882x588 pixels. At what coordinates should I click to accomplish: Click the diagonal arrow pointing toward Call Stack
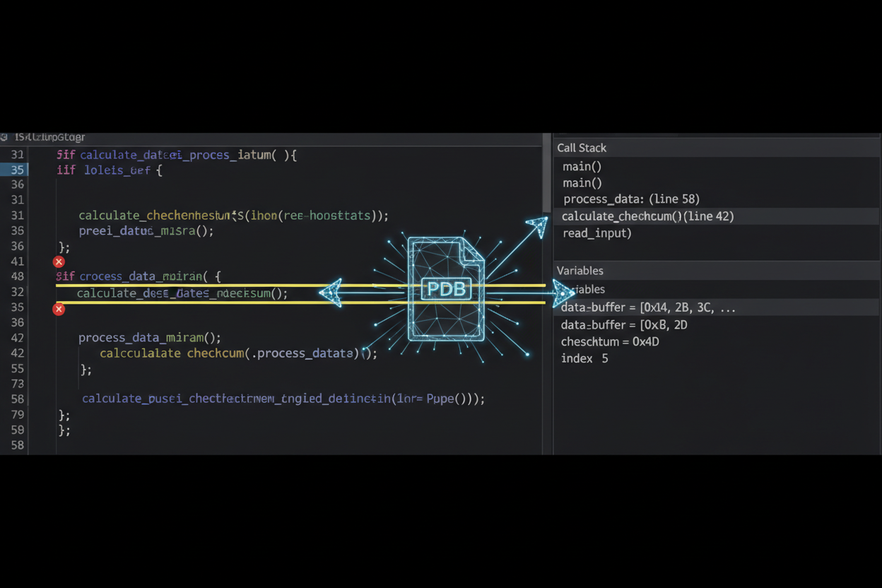click(536, 228)
